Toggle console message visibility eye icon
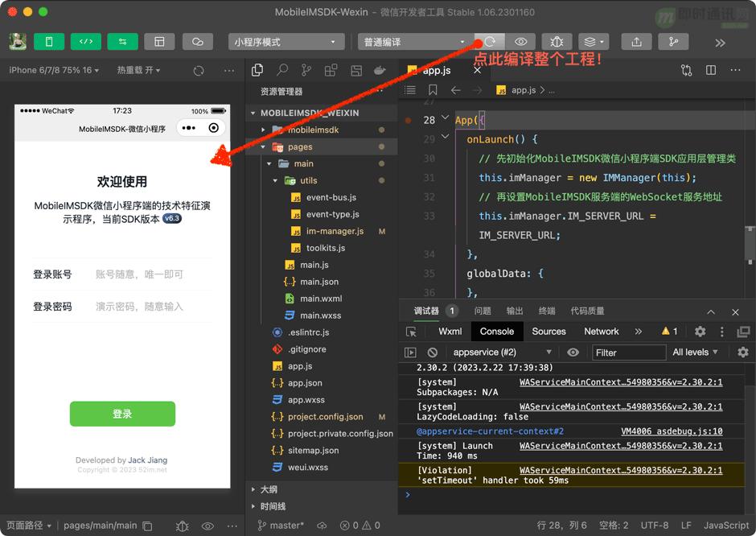 [x=574, y=352]
